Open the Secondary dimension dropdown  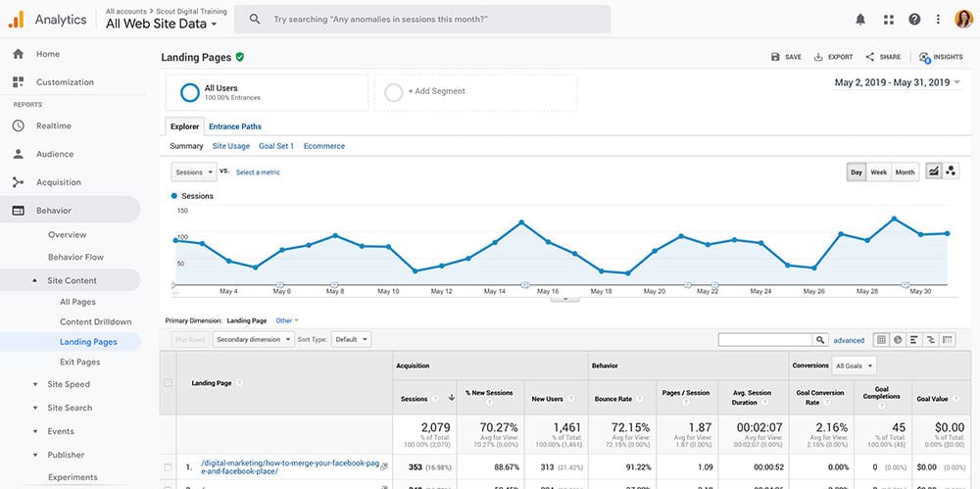pyautogui.click(x=254, y=339)
